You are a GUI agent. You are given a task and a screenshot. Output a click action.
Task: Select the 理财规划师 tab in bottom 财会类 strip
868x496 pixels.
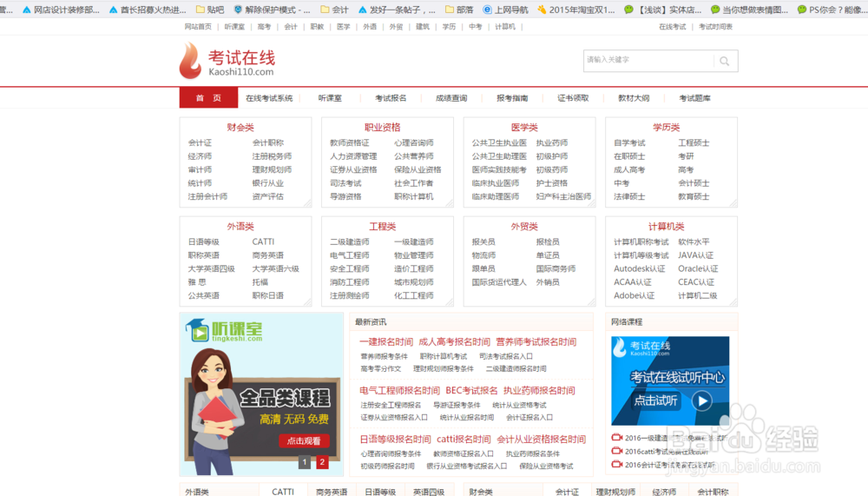615,492
